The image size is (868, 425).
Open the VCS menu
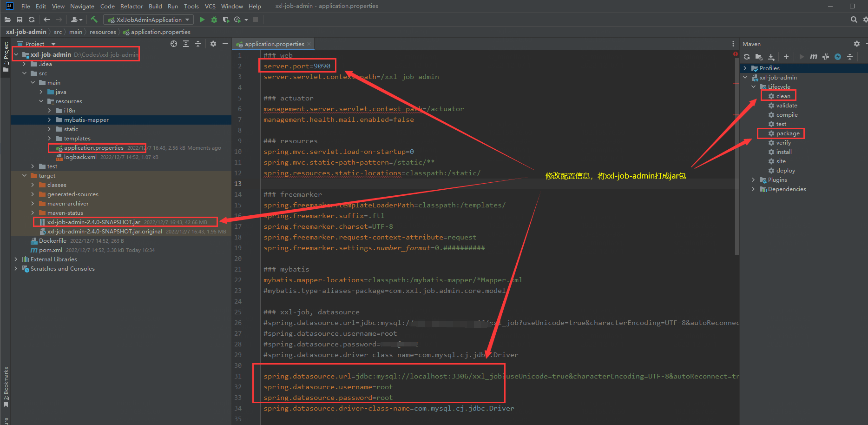pos(210,6)
